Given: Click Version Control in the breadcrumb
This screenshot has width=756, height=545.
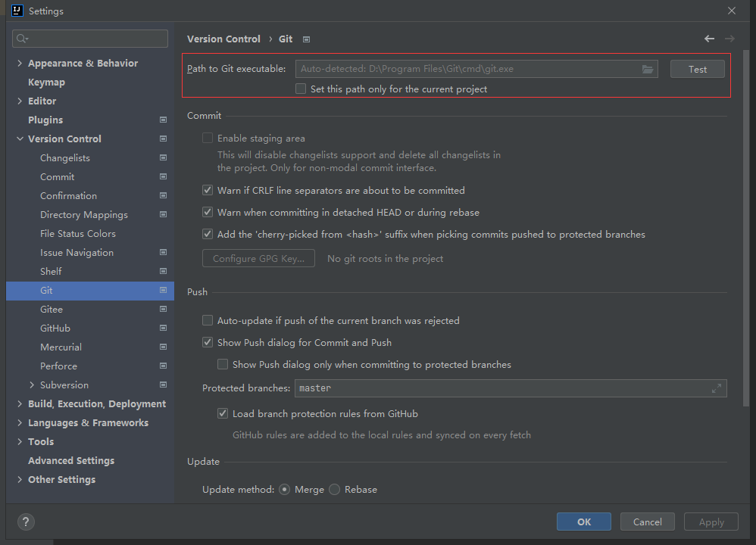Looking at the screenshot, I should 223,39.
